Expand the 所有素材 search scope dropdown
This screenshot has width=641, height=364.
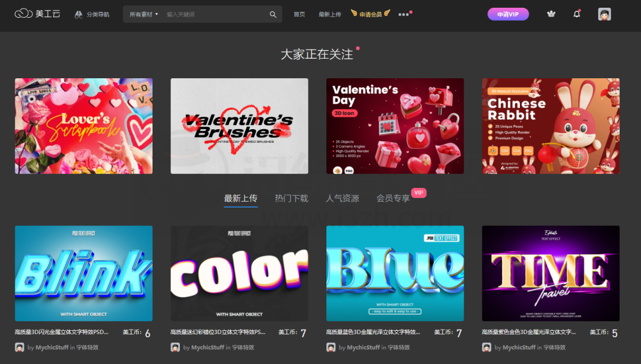(144, 14)
